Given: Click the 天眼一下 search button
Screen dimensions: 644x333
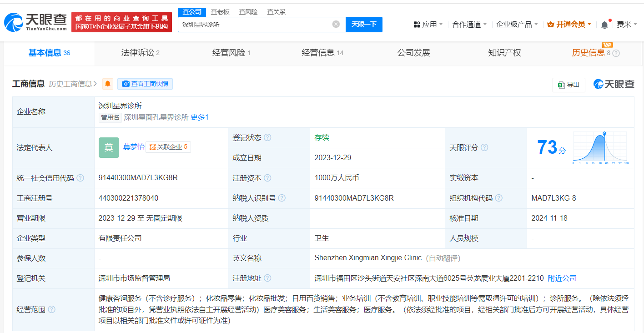Looking at the screenshot, I should pyautogui.click(x=364, y=25).
